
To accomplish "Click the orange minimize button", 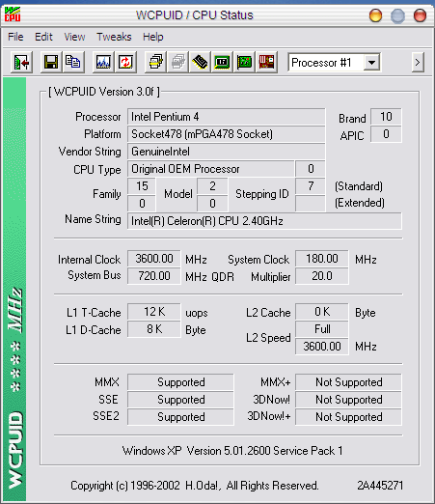I will pos(375,15).
